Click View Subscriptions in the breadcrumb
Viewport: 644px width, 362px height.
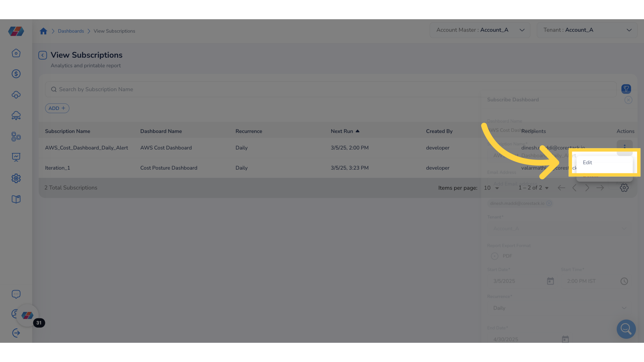(114, 31)
